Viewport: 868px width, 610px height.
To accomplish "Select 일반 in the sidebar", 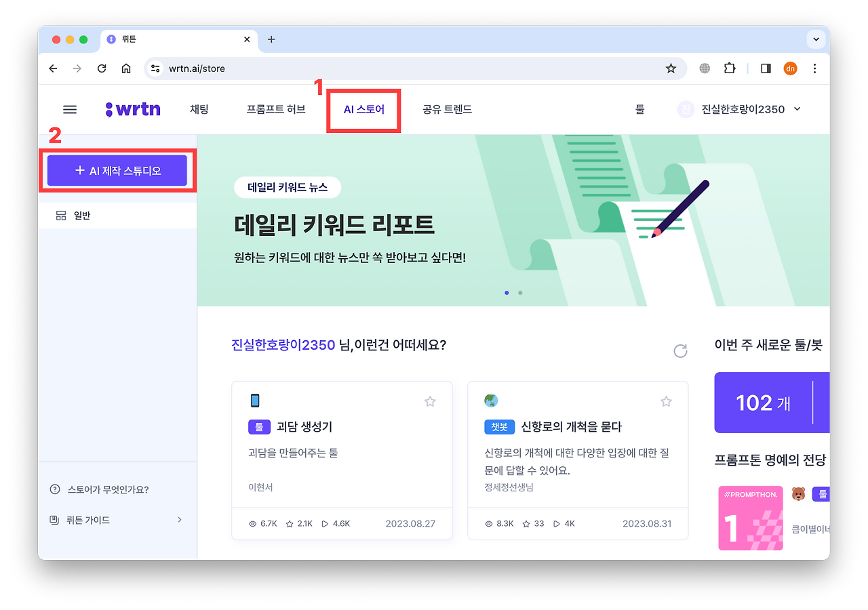I will (x=117, y=216).
